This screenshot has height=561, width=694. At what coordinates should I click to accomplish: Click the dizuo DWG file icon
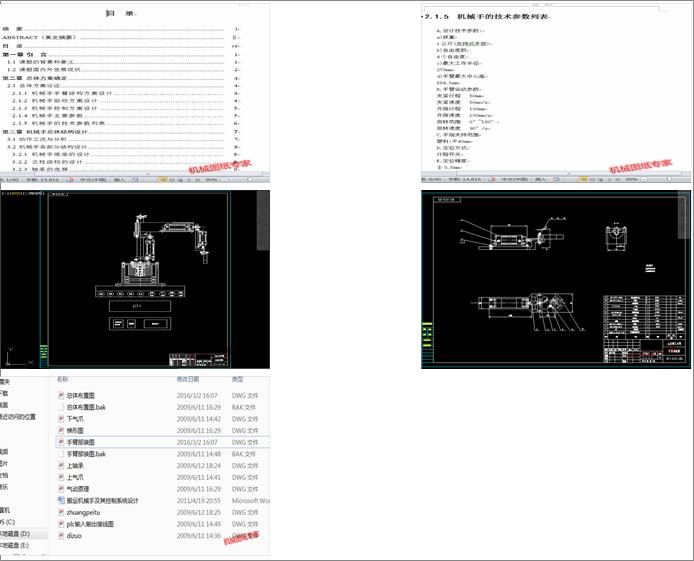(61, 535)
